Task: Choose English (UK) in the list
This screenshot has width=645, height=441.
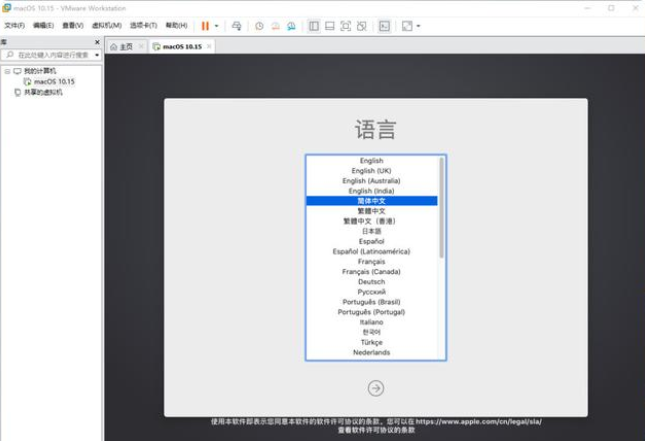Action: (371, 171)
